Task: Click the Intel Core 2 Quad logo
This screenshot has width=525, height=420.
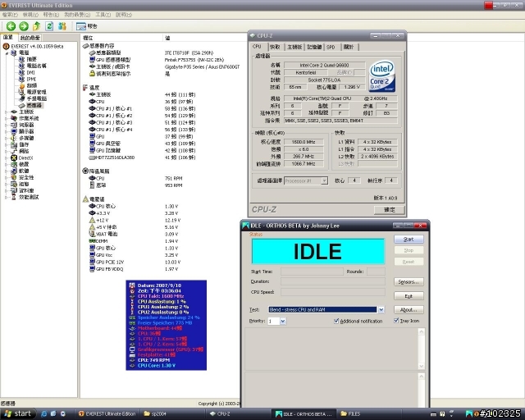Action: coord(381,76)
